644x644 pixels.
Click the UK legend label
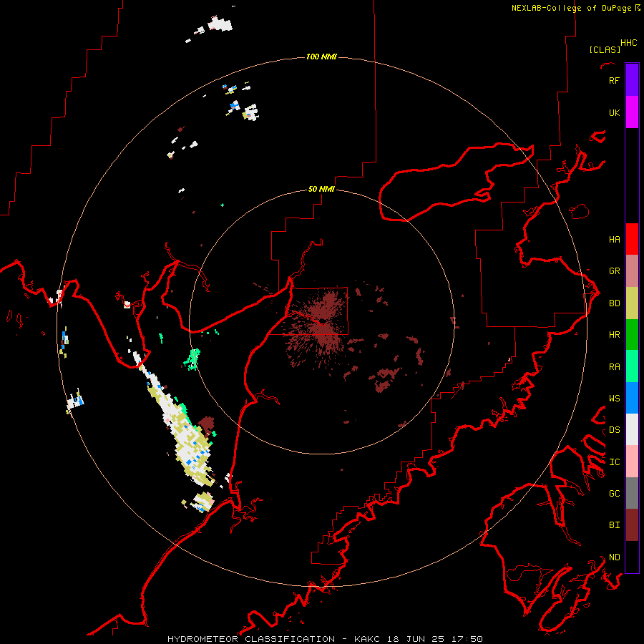point(614,112)
